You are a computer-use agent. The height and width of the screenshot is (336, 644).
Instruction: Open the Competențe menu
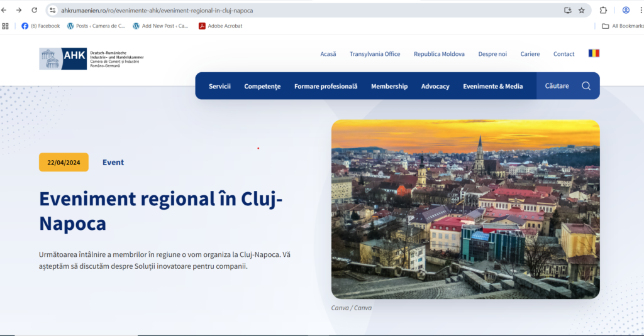point(262,86)
